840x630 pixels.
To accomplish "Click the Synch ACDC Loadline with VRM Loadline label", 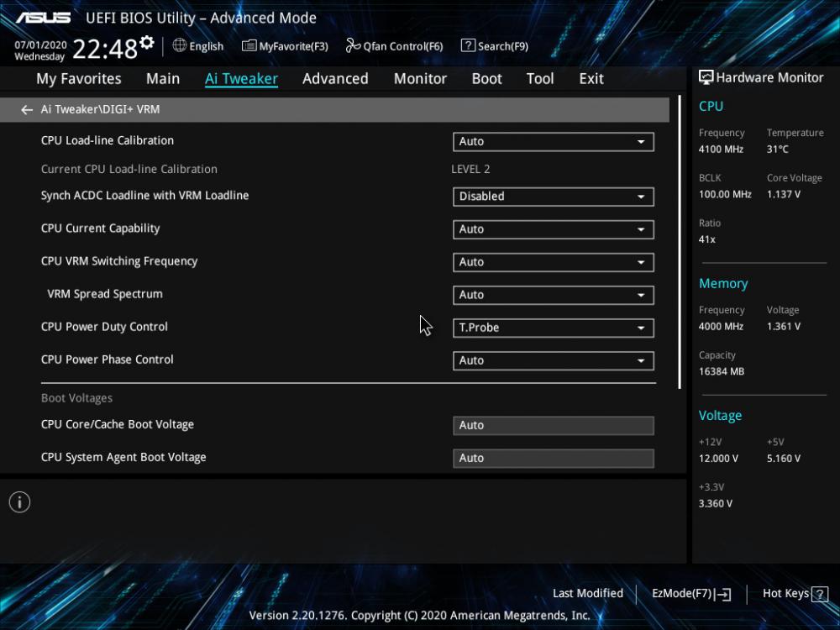I will [144, 196].
